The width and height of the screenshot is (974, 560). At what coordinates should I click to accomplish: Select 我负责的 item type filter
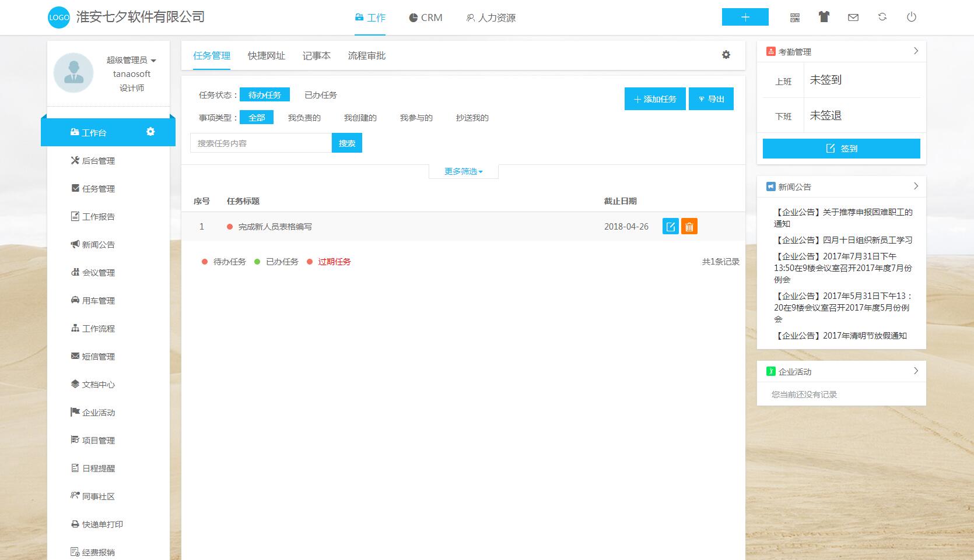304,118
